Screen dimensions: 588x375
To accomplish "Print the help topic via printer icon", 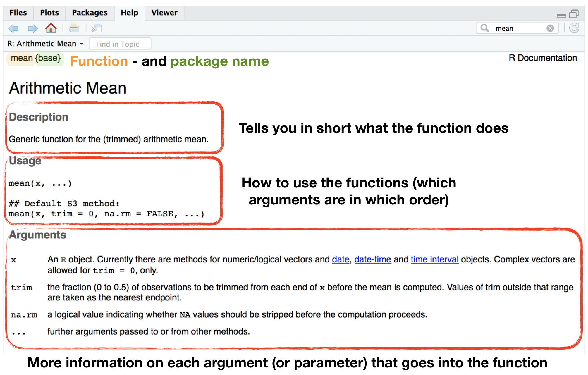I will tap(74, 28).
